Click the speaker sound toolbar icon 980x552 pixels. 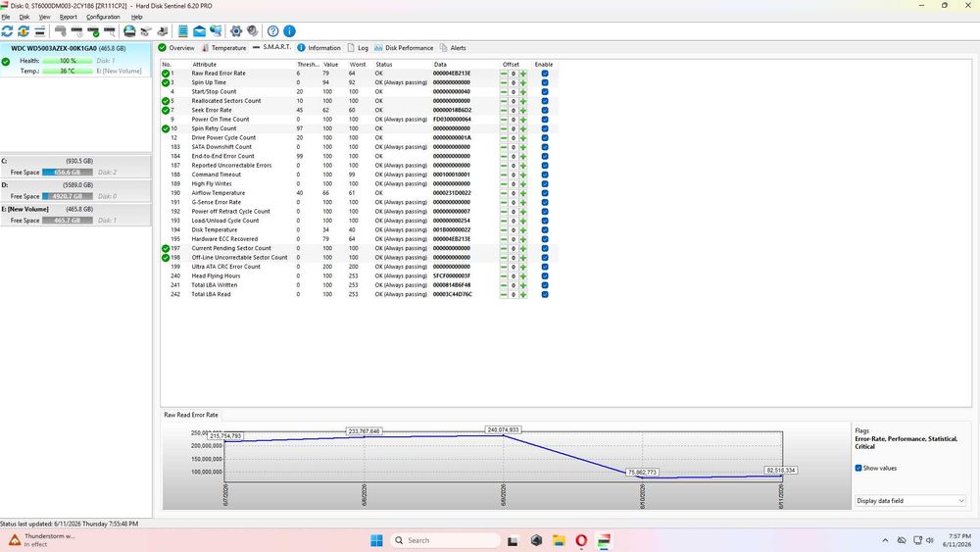253,30
